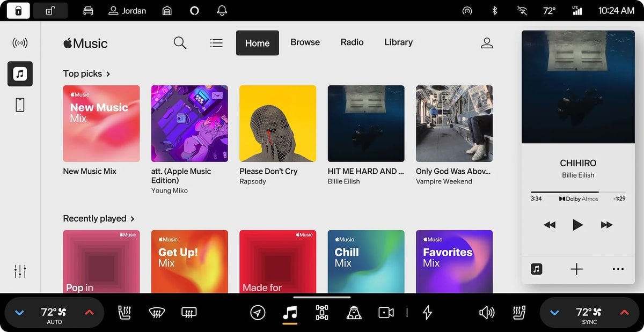Tap the music source icon in player
Image resolution: width=644 pixels, height=332 pixels.
(x=536, y=269)
